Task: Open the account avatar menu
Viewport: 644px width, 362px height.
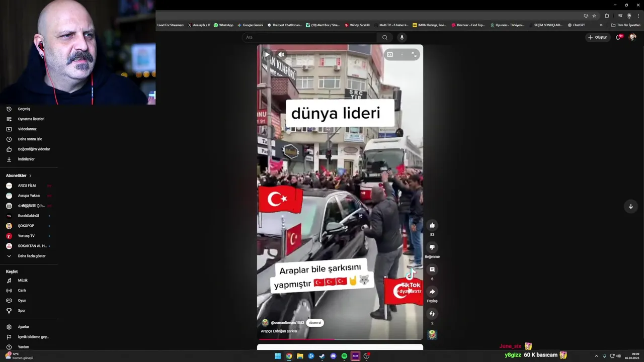Action: click(x=632, y=37)
